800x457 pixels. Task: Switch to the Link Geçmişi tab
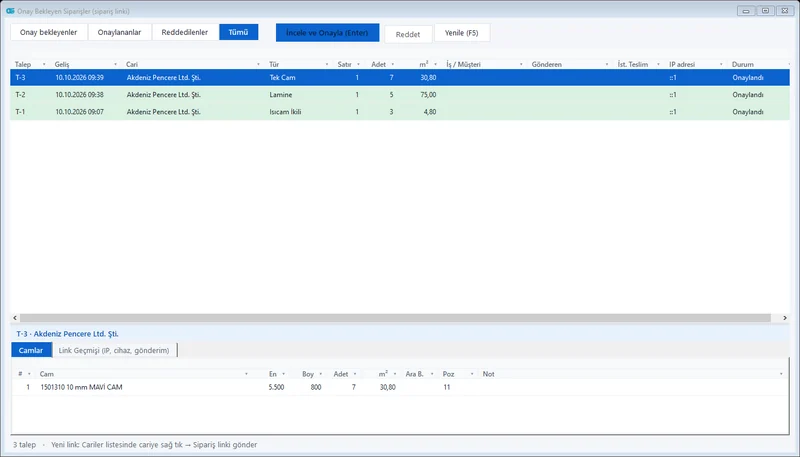click(x=114, y=350)
